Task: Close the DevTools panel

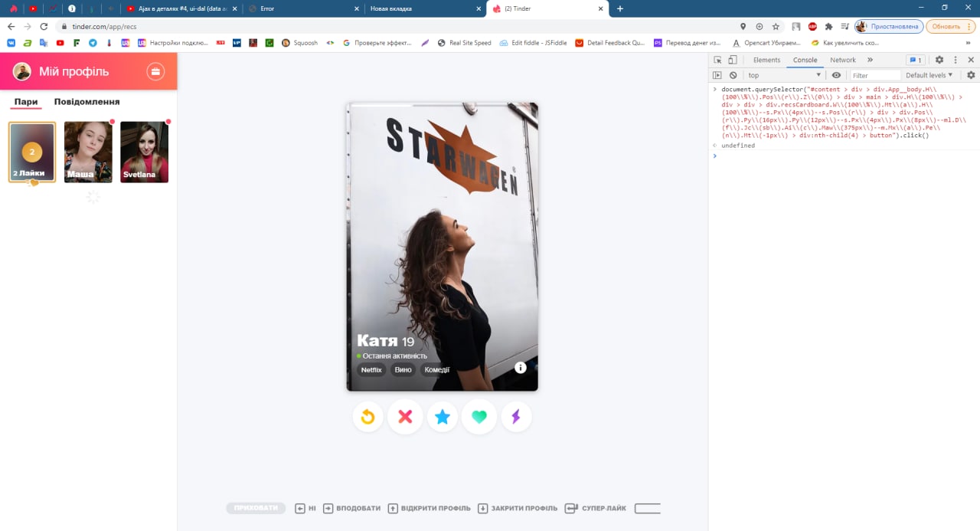Action: tap(971, 60)
